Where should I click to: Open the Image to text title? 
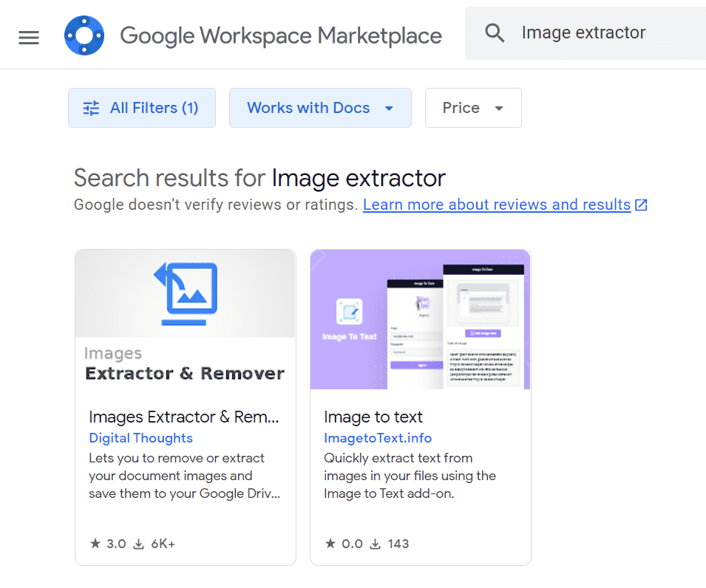373,417
